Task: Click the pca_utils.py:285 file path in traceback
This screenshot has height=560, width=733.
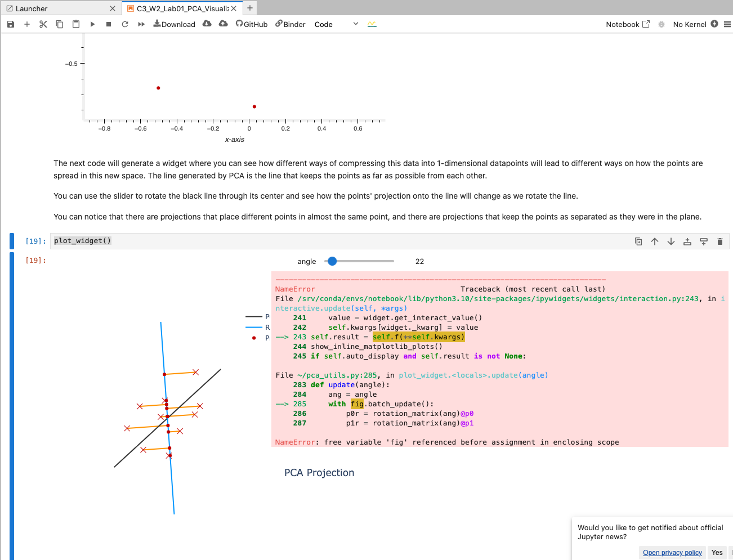Action: coord(337,375)
